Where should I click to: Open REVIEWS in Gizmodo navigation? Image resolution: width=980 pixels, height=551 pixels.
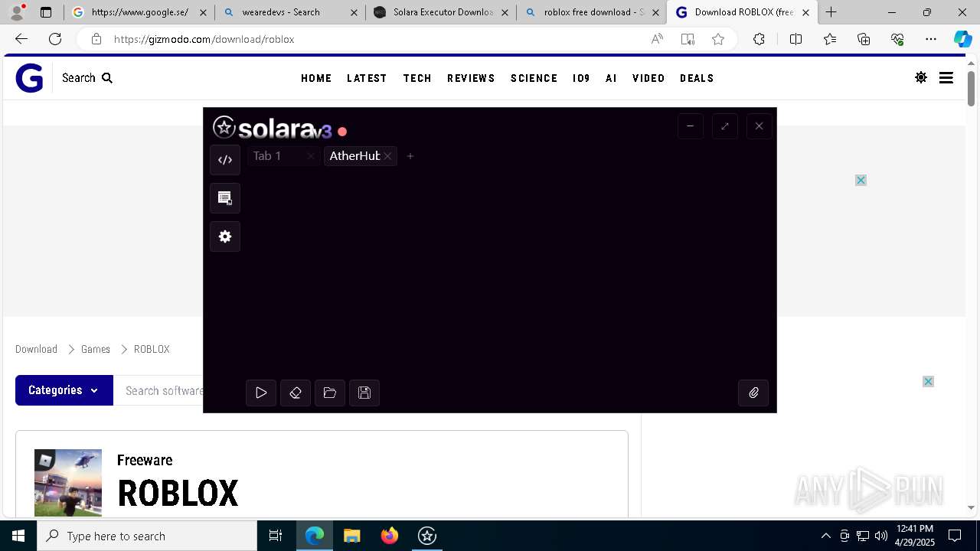471,78
